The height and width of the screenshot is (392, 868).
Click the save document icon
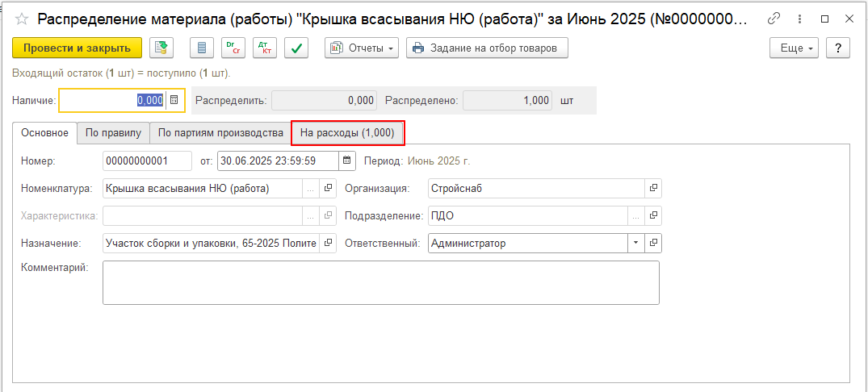[161, 48]
